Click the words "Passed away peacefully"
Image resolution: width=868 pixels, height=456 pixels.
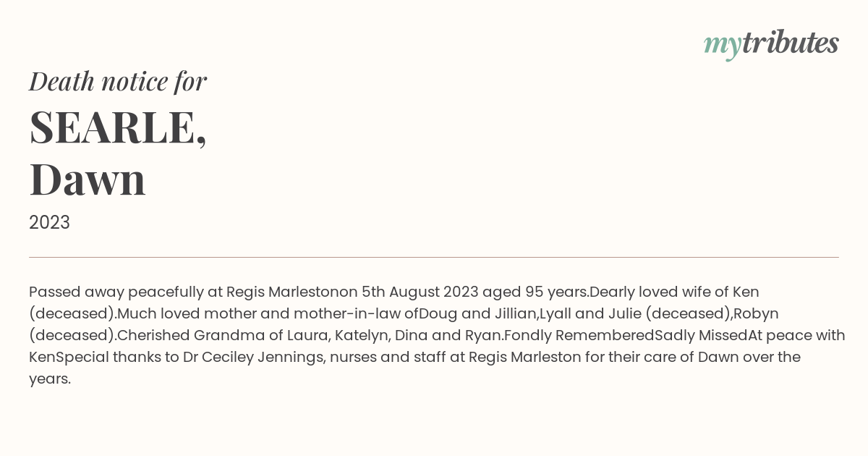point(116,292)
